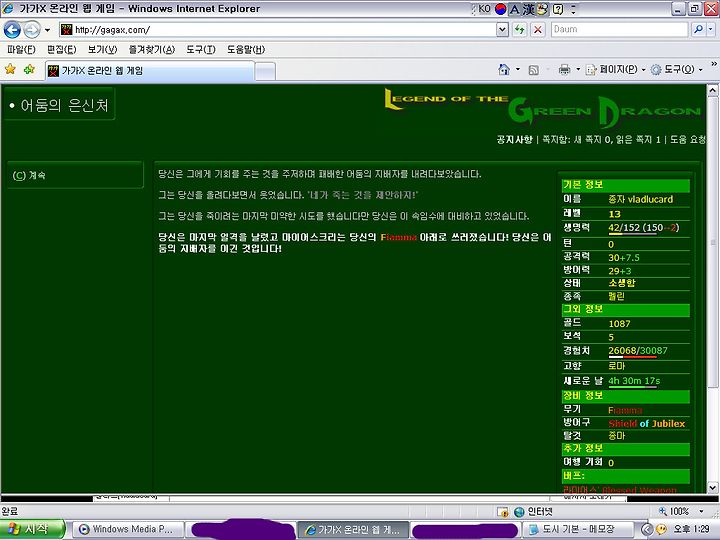Click the Daum search box
The width and height of the screenshot is (720, 540).
[x=620, y=29]
